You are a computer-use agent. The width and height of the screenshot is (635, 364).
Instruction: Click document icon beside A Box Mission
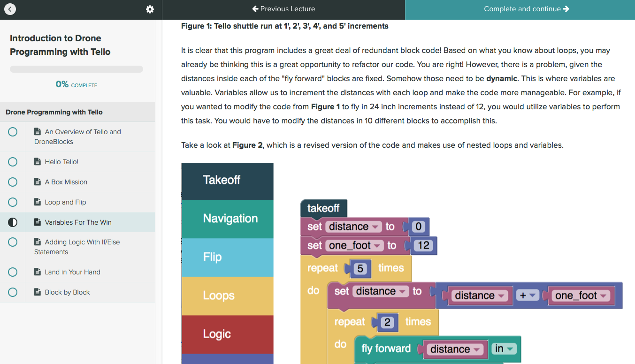pyautogui.click(x=38, y=182)
